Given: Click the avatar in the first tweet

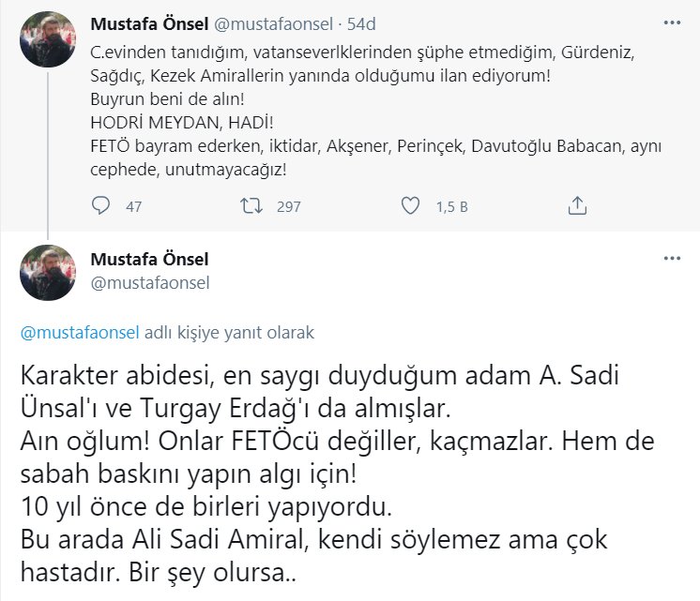Looking at the screenshot, I should 48,38.
